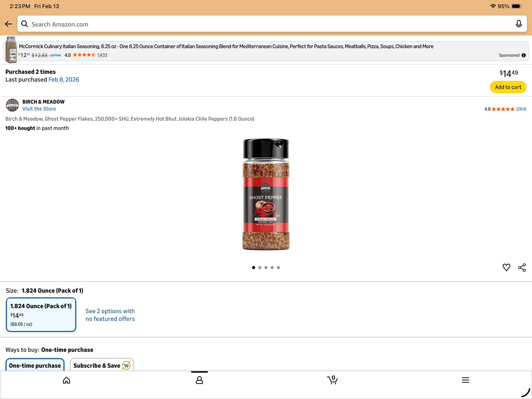Select Subscribe & Save option
This screenshot has width=532, height=399.
(102, 365)
